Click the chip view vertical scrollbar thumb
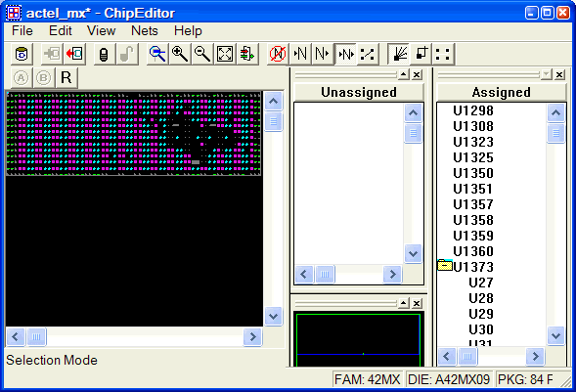Screen dimensions: 576x392 pos(273,121)
